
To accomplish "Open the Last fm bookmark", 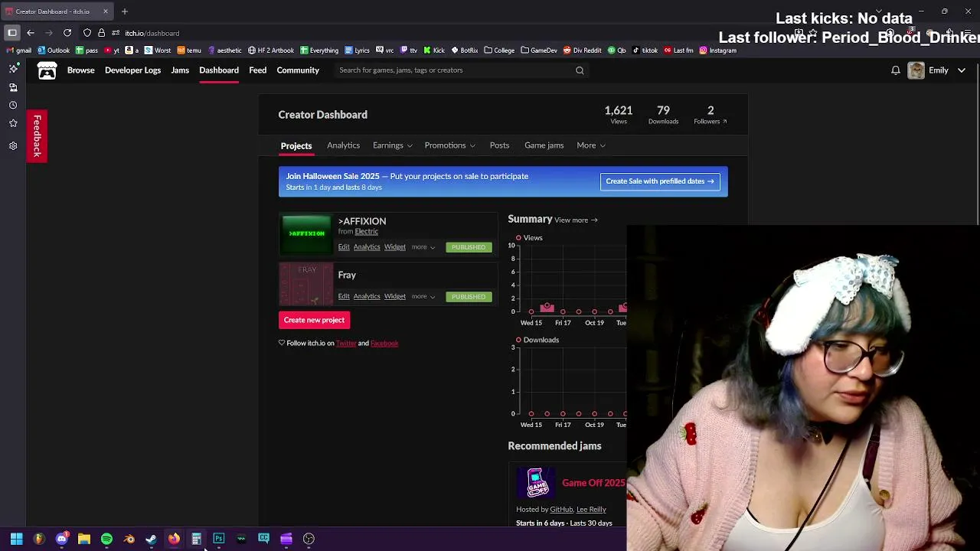I will (678, 51).
